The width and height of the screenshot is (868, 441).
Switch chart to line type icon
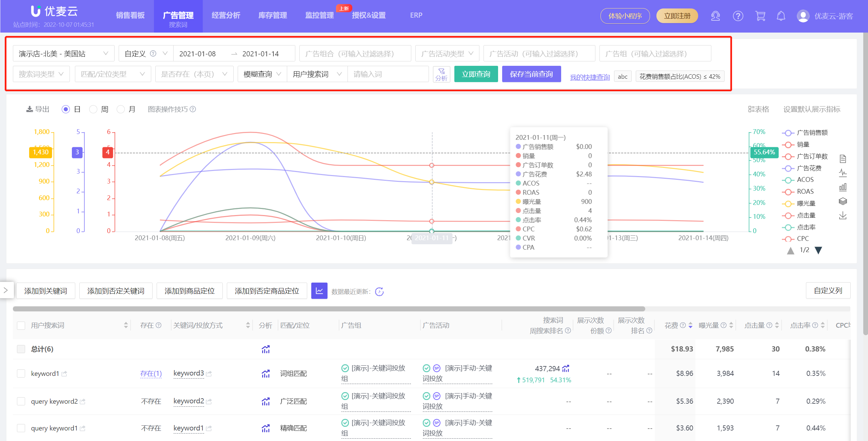(x=843, y=173)
